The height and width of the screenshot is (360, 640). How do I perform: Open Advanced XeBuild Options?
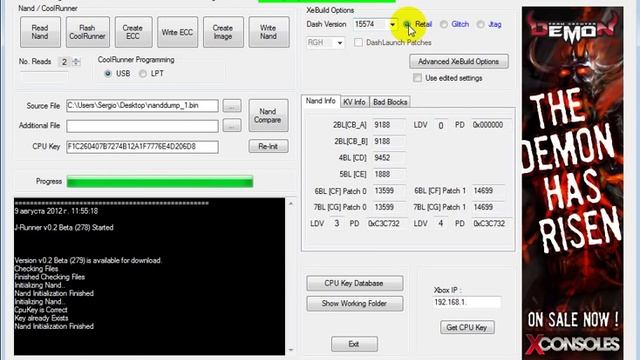pos(459,62)
